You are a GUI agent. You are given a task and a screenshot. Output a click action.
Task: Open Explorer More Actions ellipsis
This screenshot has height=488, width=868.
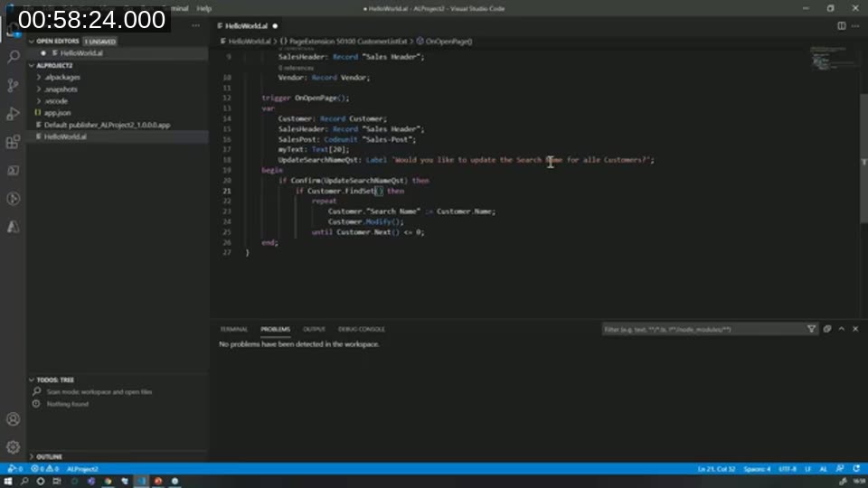pyautogui.click(x=196, y=26)
